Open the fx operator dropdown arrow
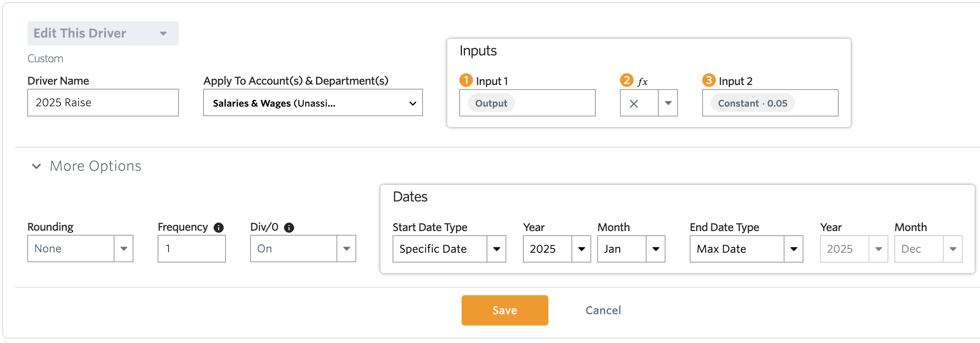The width and height of the screenshot is (980, 343). [668, 103]
